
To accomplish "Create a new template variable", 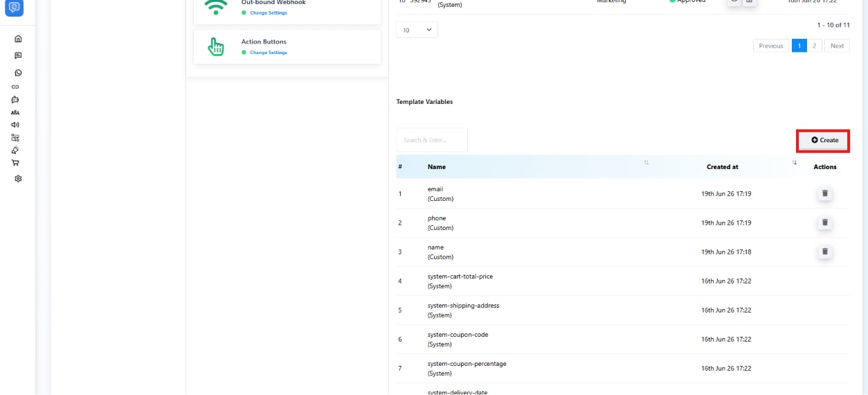I will point(824,140).
